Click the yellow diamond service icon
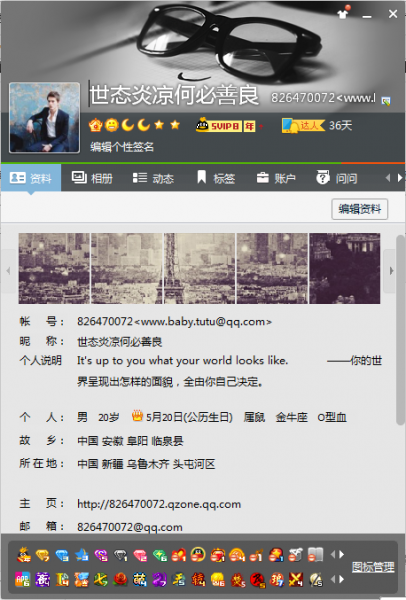 click(42, 554)
